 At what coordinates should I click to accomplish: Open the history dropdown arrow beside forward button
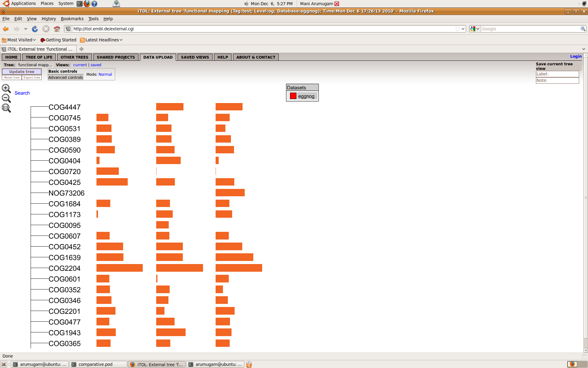[26, 29]
